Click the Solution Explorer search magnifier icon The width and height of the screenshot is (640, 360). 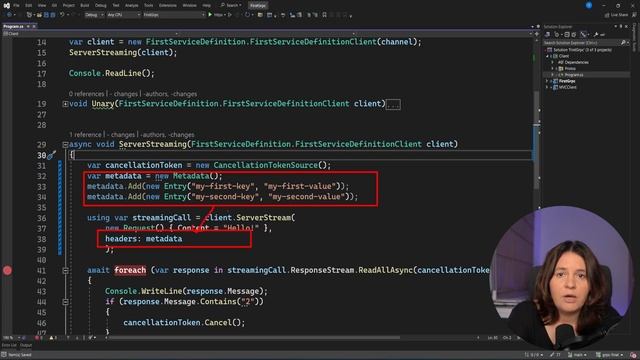[623, 42]
